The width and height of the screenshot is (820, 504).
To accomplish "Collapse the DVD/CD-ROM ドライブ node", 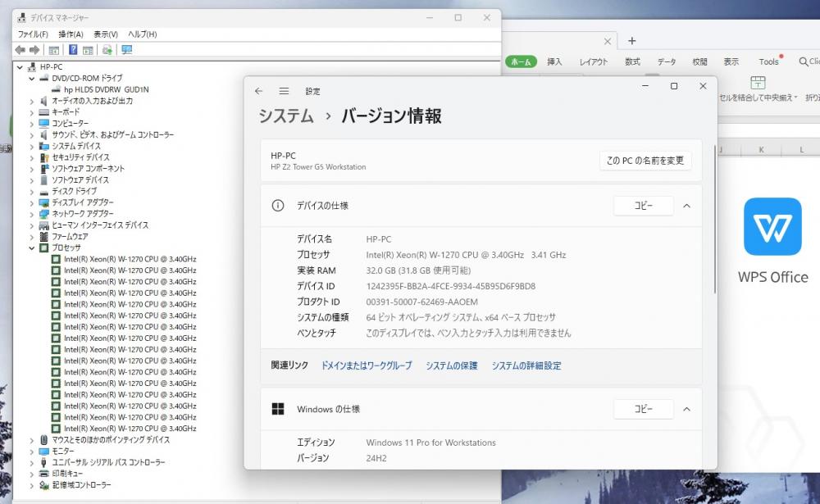I will pos(31,79).
